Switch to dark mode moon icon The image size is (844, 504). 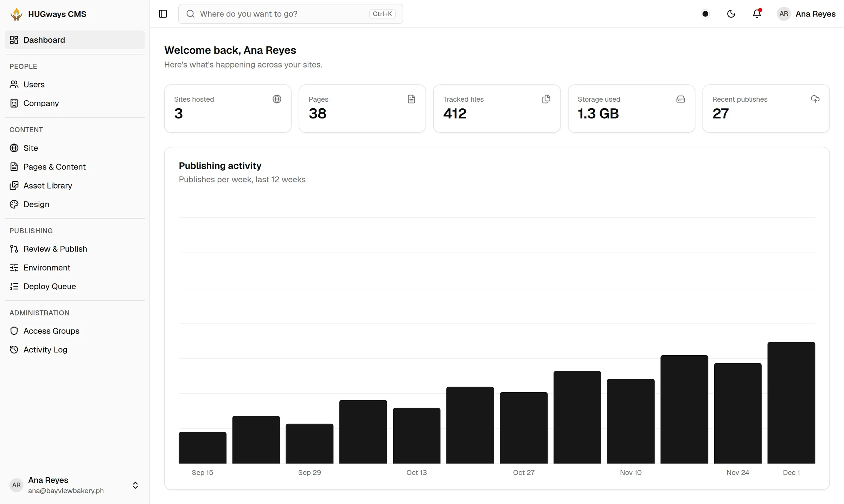click(x=731, y=14)
